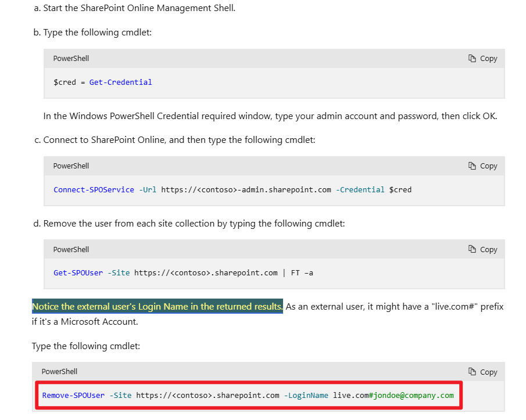This screenshot has width=526, height=420.
Task: Click the copy icon of Get-SPOUser block
Action: point(472,249)
